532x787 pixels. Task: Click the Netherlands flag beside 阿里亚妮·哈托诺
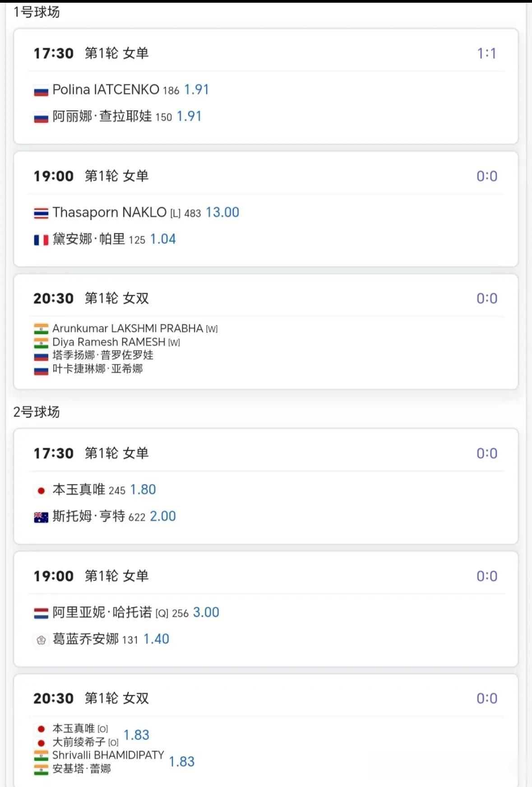(x=41, y=613)
